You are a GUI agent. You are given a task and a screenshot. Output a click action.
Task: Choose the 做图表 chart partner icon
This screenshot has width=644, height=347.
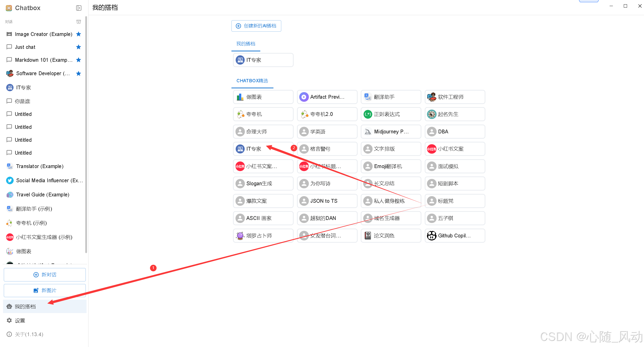(x=240, y=97)
